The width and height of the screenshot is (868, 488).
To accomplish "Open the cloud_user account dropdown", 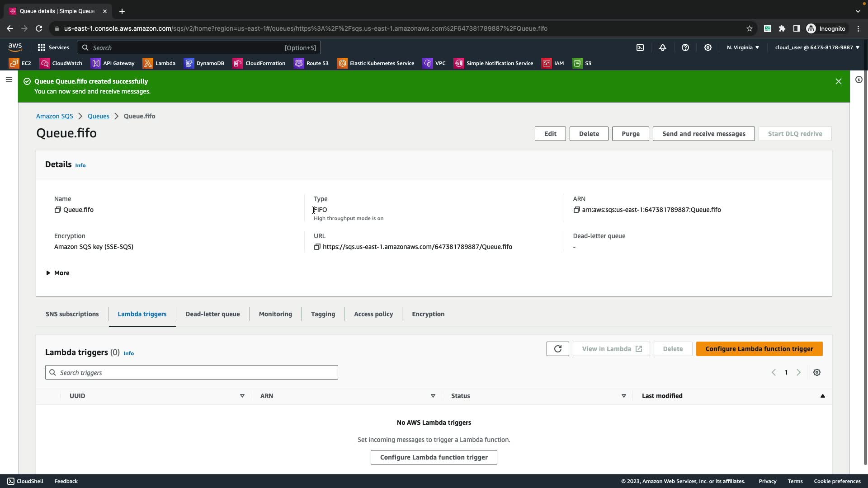I will click(x=817, y=47).
